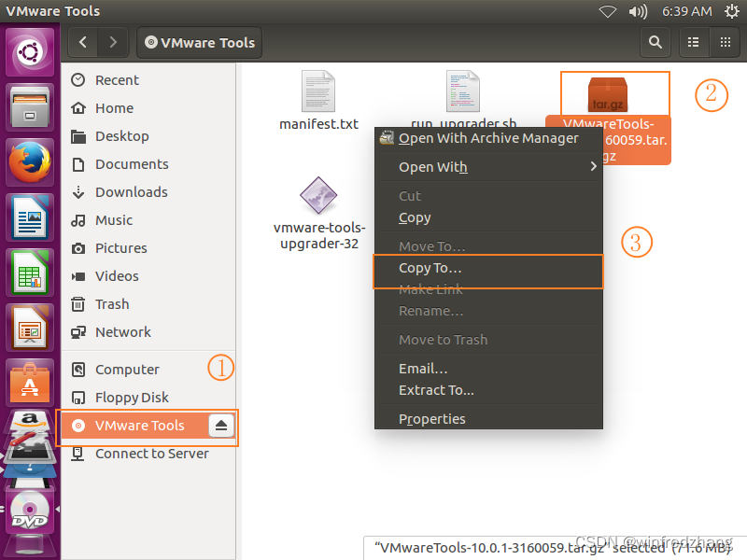Open Music folder in sidebar

(x=148, y=220)
